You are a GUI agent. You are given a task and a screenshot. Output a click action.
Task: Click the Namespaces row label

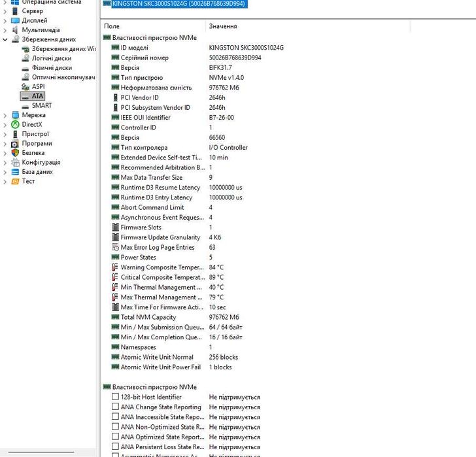pos(138,347)
